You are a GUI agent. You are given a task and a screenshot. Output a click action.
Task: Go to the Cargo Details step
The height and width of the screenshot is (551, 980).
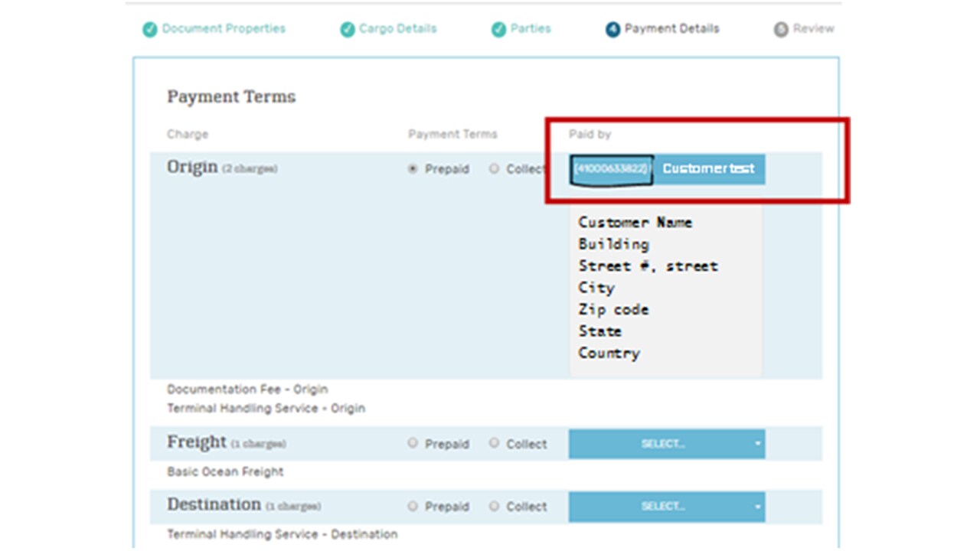tap(397, 28)
